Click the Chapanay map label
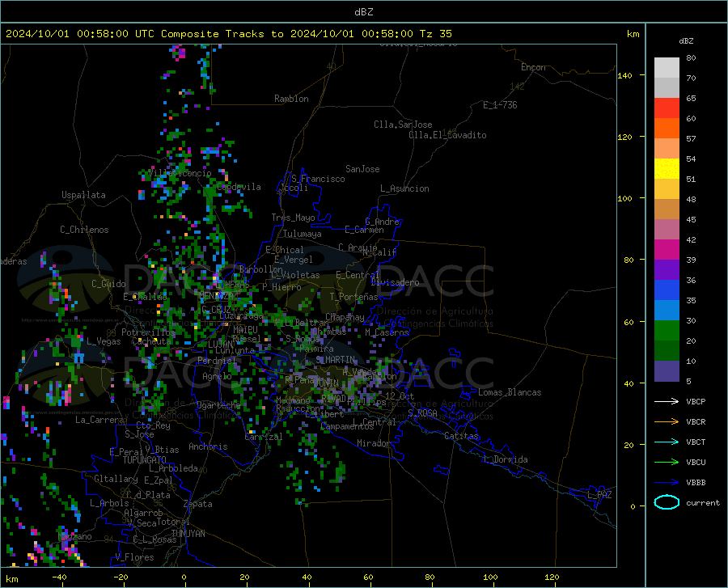 tap(345, 317)
